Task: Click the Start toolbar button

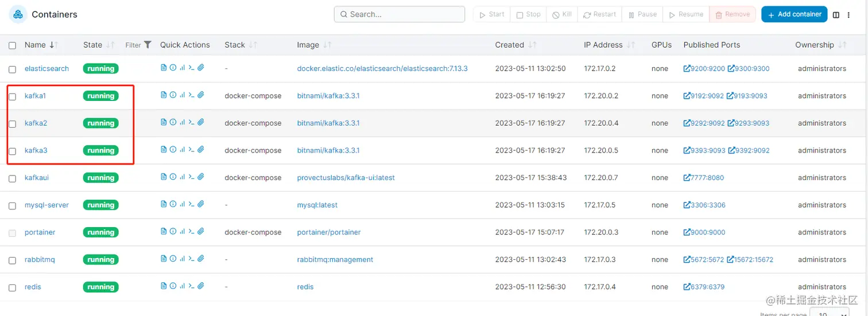Action: (491, 14)
